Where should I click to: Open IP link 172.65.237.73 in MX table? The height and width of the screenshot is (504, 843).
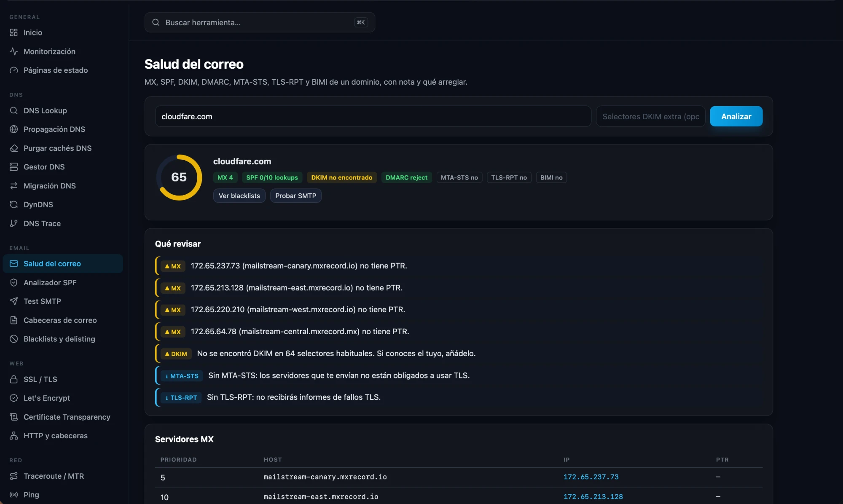point(591,477)
